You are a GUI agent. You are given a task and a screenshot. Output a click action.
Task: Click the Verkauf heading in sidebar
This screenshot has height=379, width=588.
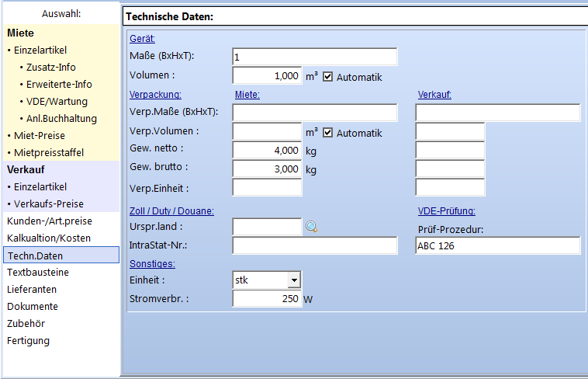[x=26, y=170]
